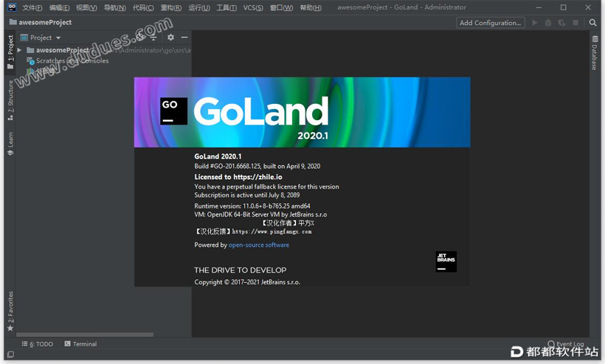The image size is (605, 364).
Task: Click the Collapse All icon in Project panel
Action: coord(153,38)
